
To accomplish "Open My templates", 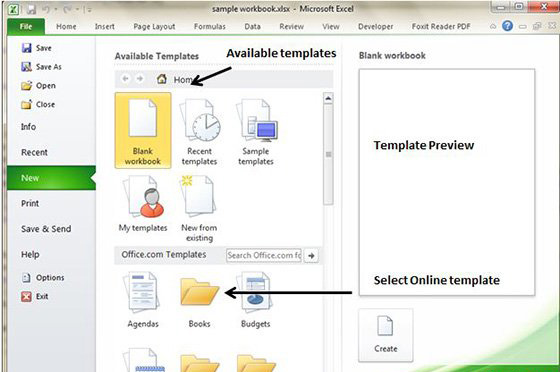I will pyautogui.click(x=143, y=204).
